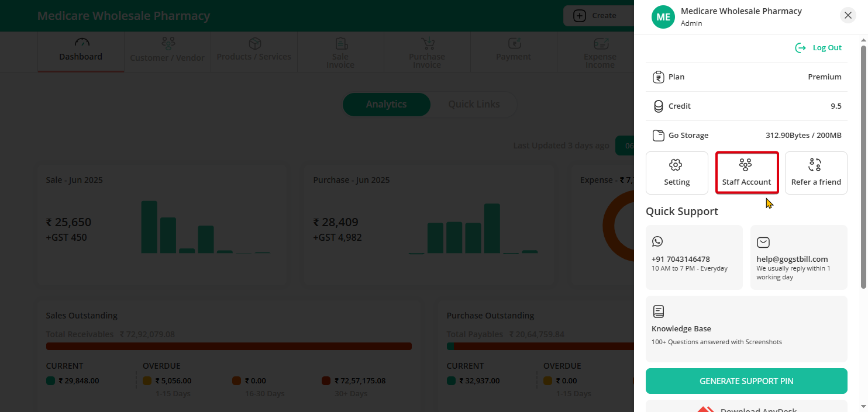Click the Purchase Invoice cart icon
Viewport: 868px width, 412px height.
428,44
